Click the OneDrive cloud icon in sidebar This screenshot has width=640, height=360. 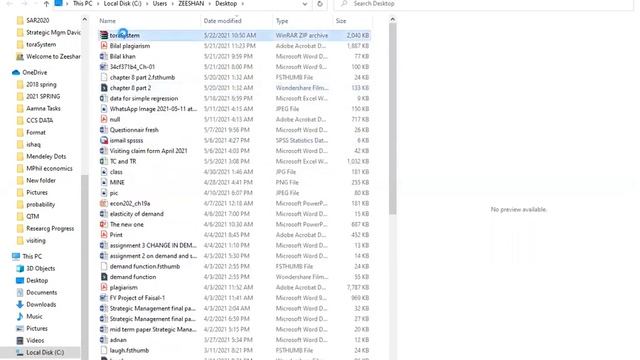point(16,72)
